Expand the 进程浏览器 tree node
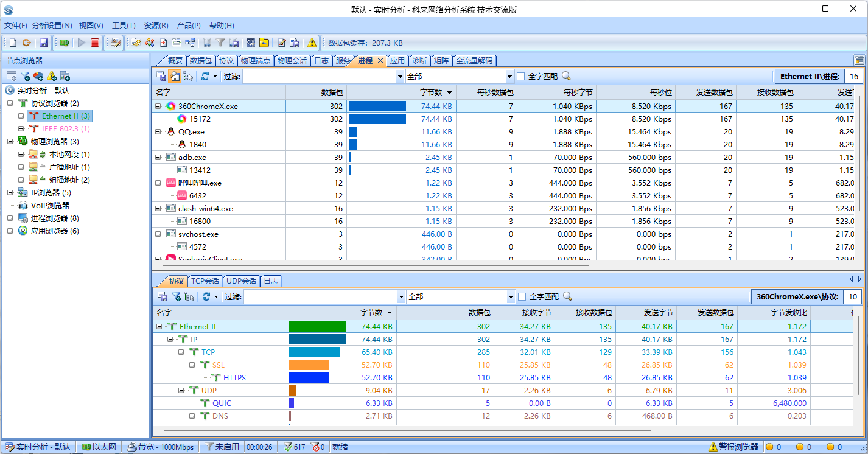Viewport: 868px width, 454px height. point(10,218)
